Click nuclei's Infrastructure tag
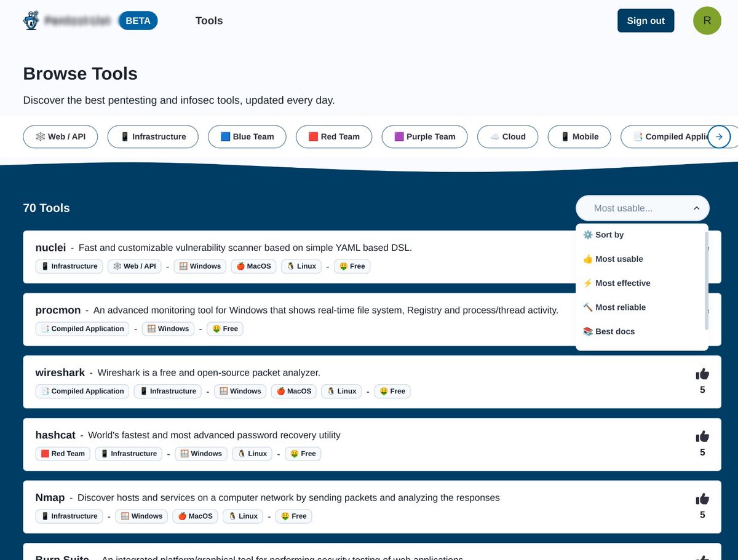Image resolution: width=738 pixels, height=560 pixels. 69,266
